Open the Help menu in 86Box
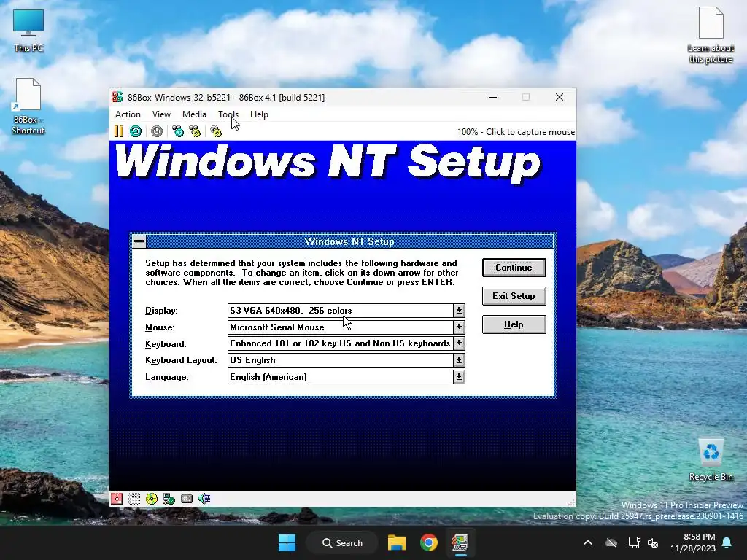This screenshot has height=560, width=747. [x=259, y=114]
